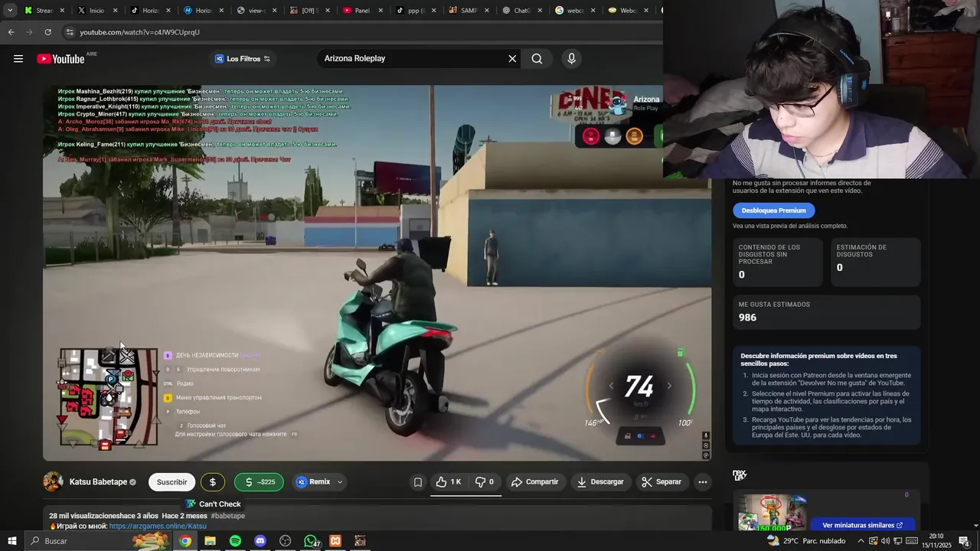Click the taskbar clock showing 20:10

936,541
